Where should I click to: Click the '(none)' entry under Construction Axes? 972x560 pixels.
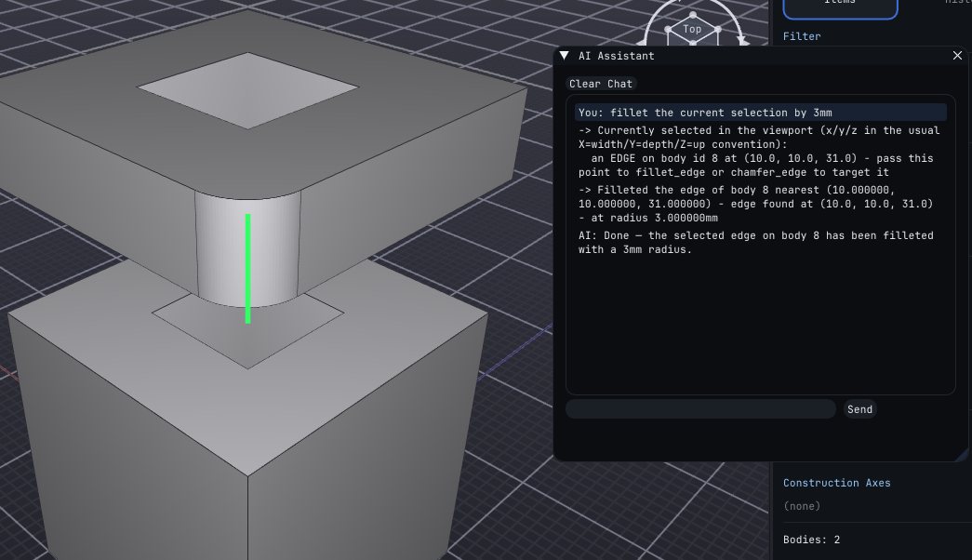[802, 506]
